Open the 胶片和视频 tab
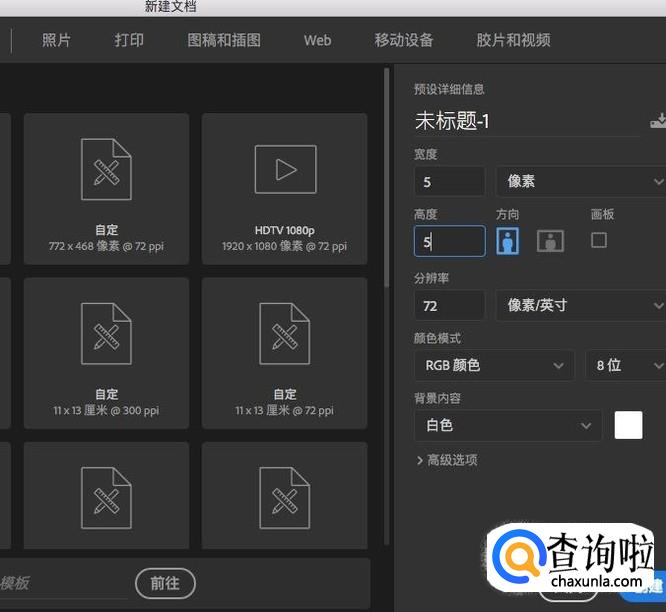The height and width of the screenshot is (612, 666). tap(513, 40)
